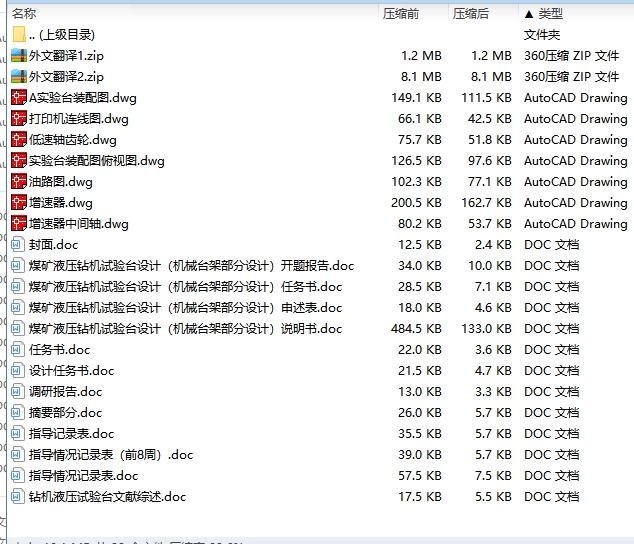This screenshot has height=544, width=634.
Task: Click the DOC icon of 指导记录表.doc
Action: [x=17, y=434]
